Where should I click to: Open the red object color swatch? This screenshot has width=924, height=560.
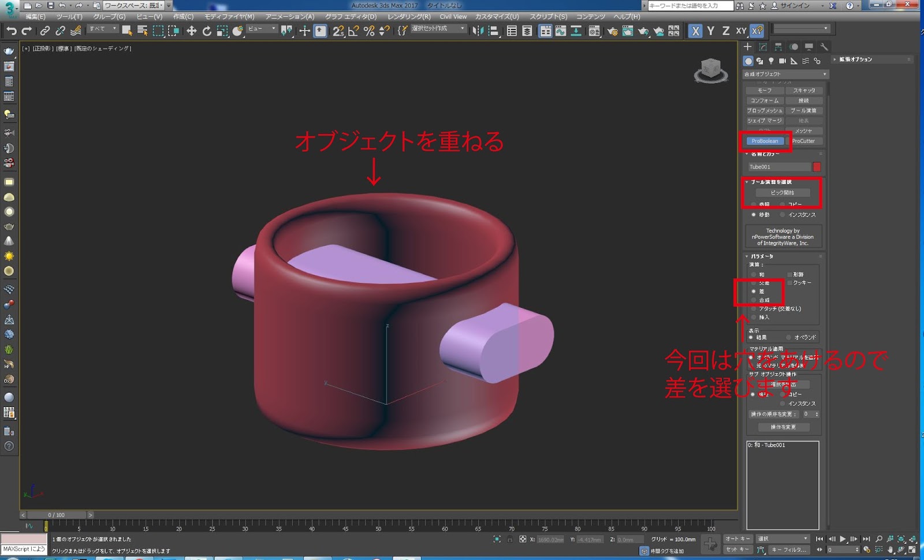(x=817, y=167)
